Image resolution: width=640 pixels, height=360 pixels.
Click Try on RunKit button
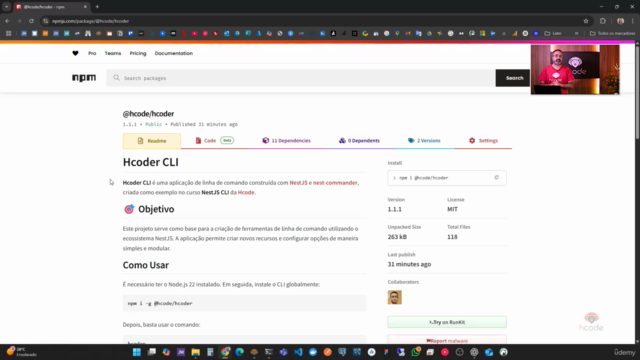pyautogui.click(x=447, y=322)
